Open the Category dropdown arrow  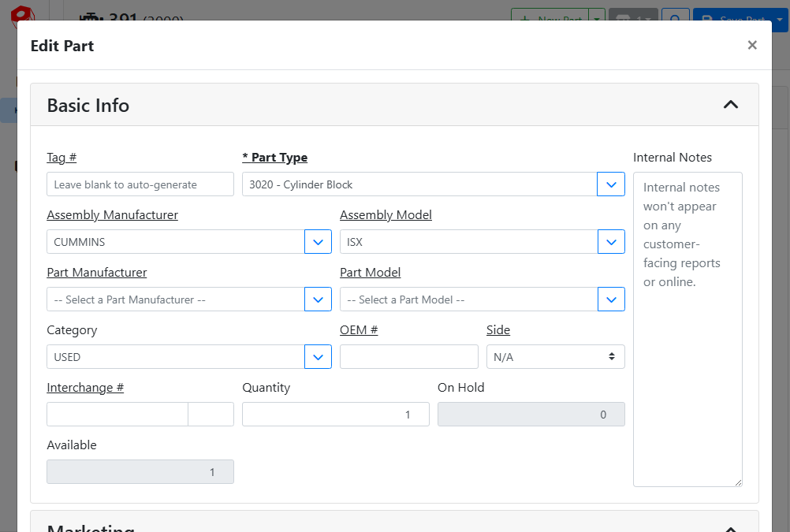coord(318,357)
